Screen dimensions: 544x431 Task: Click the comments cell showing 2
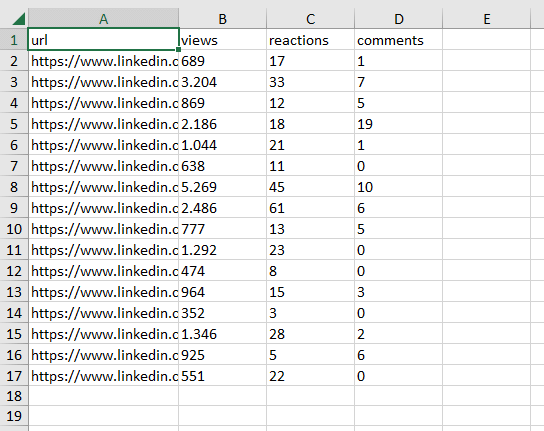coord(399,334)
